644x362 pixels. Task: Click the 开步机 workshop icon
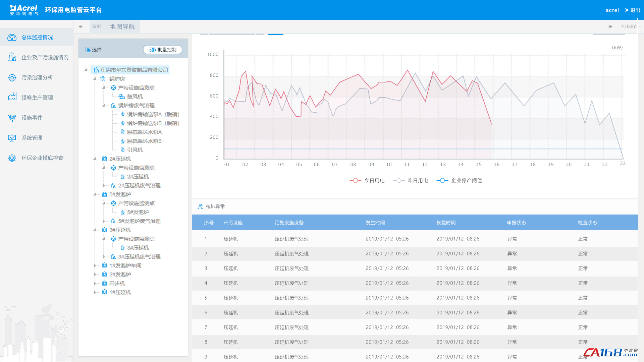pyautogui.click(x=104, y=283)
